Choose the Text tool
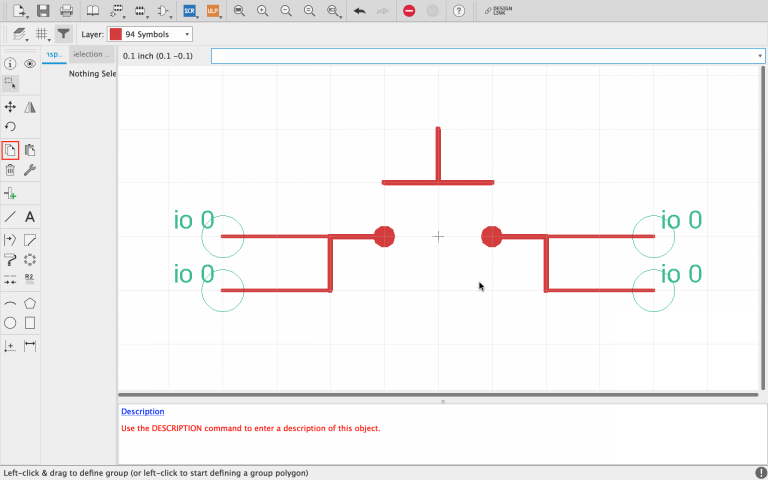The width and height of the screenshot is (768, 480). click(x=30, y=216)
